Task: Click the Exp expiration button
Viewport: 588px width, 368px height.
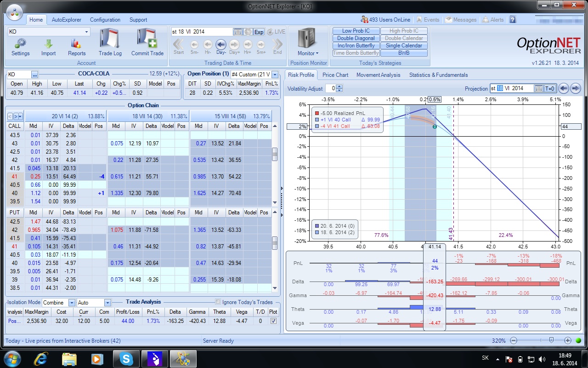Action: 259,32
